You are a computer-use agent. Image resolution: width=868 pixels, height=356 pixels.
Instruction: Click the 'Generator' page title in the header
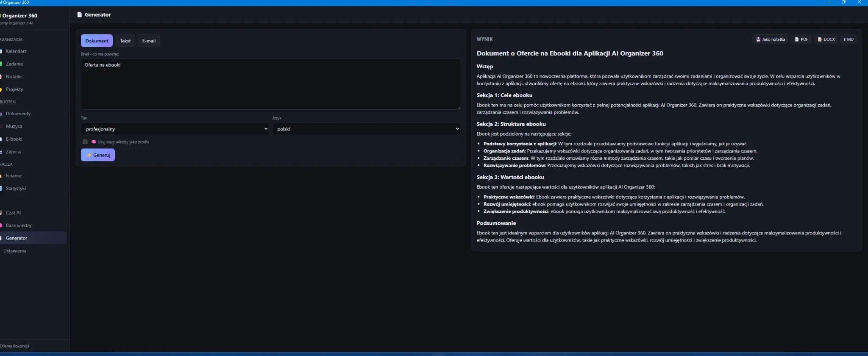97,14
